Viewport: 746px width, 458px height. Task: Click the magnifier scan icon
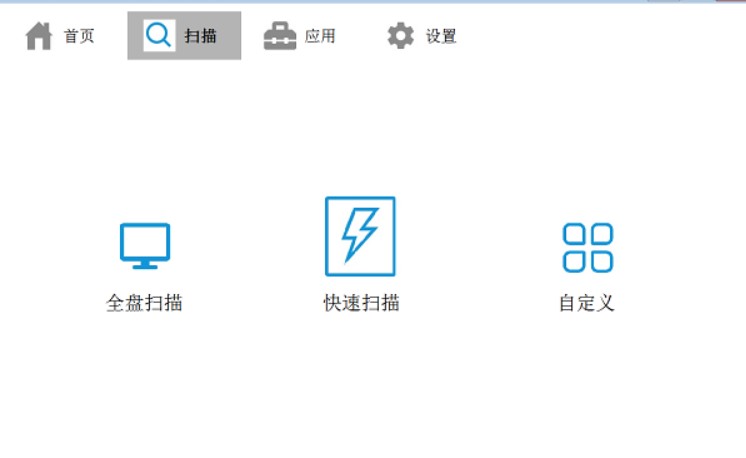point(159,35)
